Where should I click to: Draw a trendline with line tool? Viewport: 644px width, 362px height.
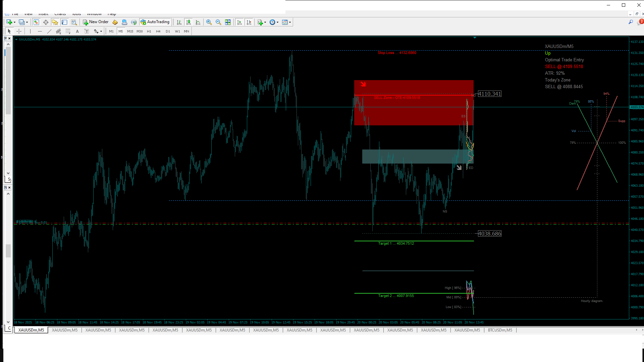pos(49,31)
